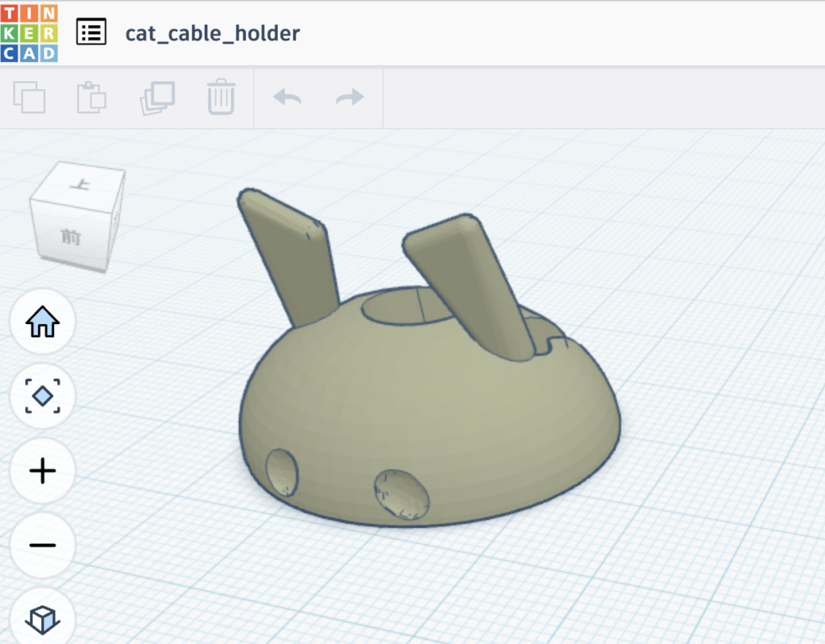This screenshot has width=825, height=644.
Task: Zoom out with the minus button
Action: point(43,546)
